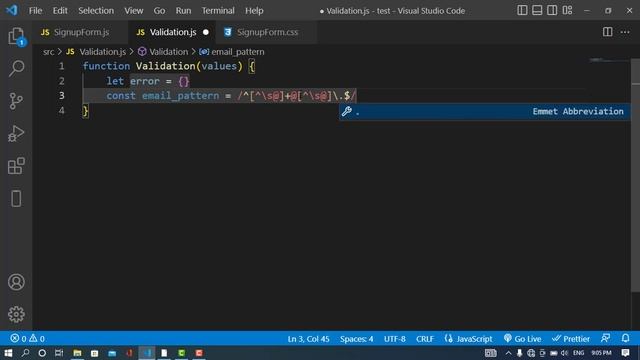
Task: Click line number 4 in gutter
Action: (62, 110)
